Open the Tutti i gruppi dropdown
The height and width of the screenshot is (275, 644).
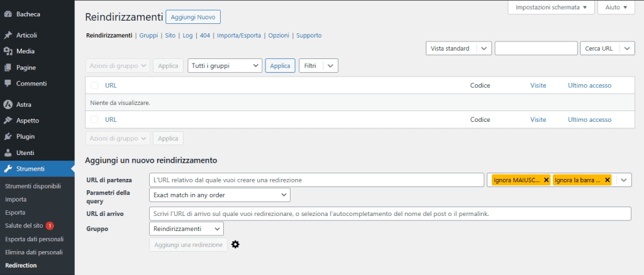click(x=225, y=65)
